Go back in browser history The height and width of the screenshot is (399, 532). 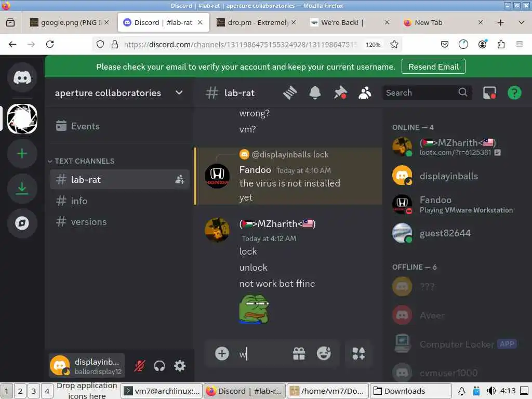tap(12, 44)
